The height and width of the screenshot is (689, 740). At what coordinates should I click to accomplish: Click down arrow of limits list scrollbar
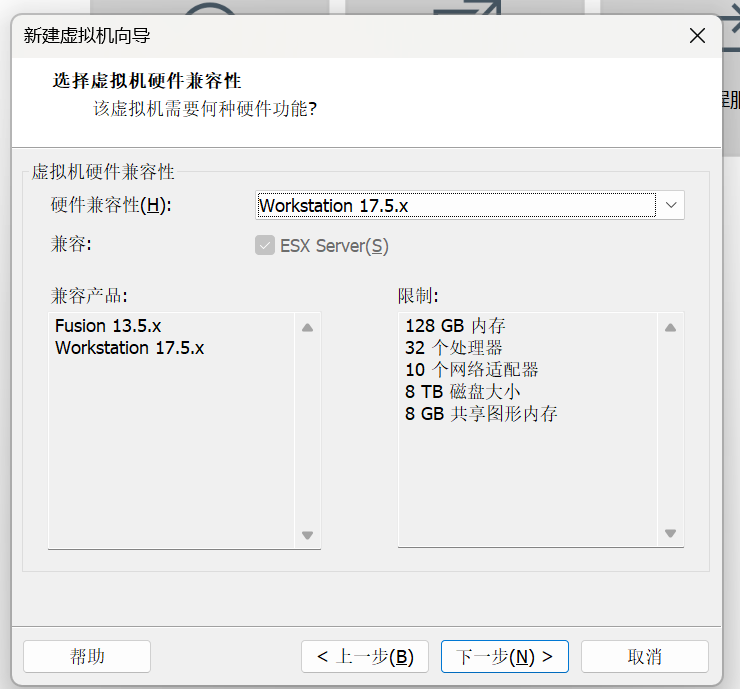[x=671, y=533]
